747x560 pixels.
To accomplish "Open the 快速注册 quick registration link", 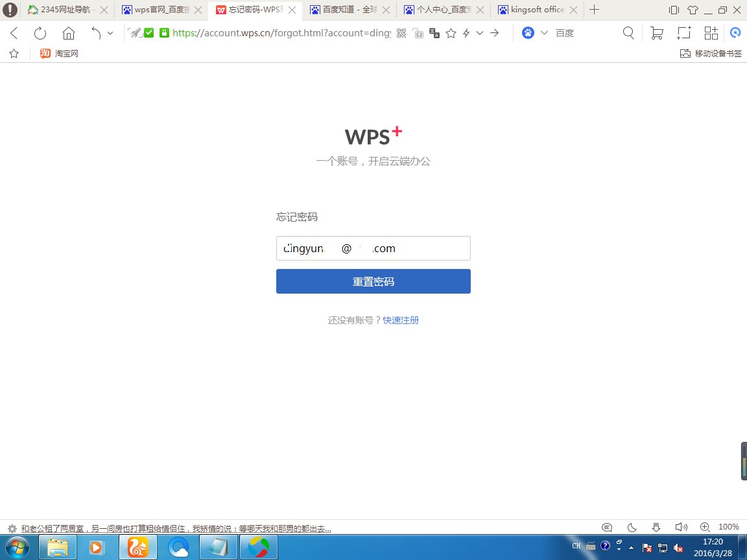I will 400,320.
